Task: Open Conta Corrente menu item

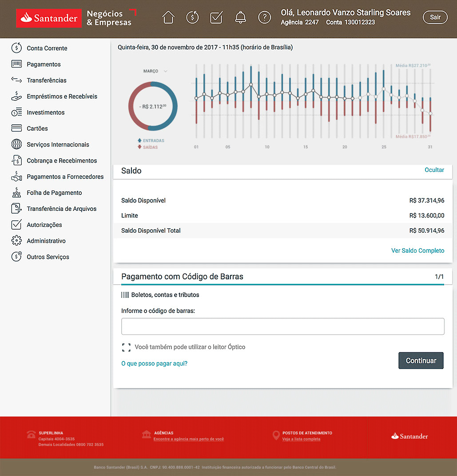Action: [x=47, y=48]
